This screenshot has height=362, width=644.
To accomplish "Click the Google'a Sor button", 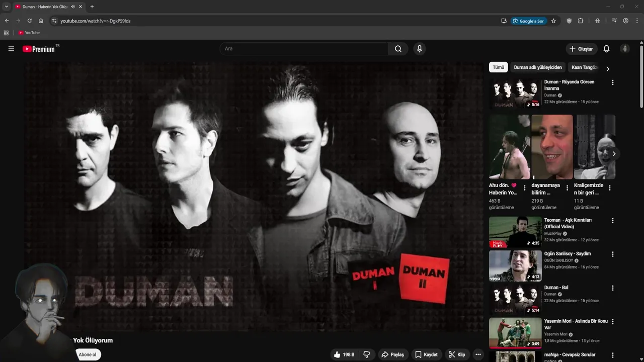I will pos(528,21).
